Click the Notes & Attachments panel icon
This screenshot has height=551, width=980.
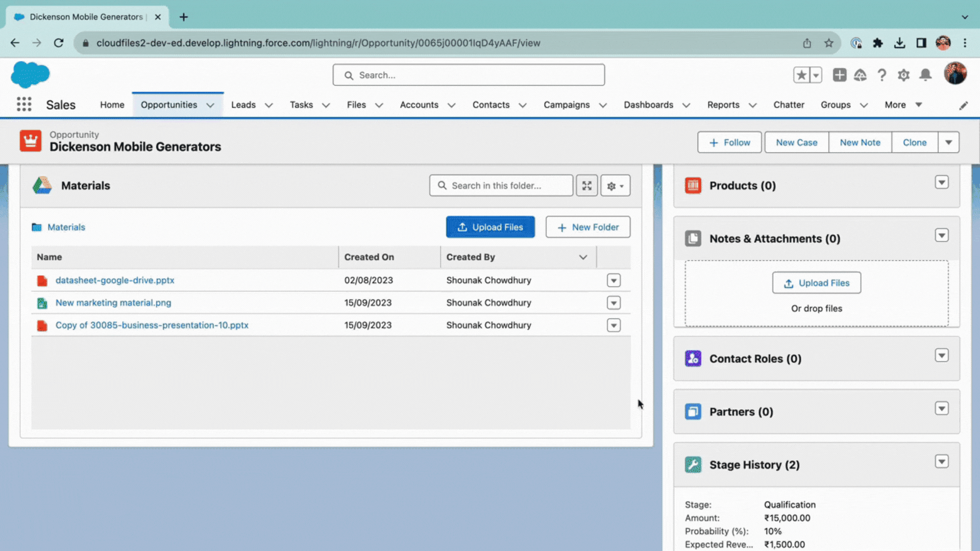tap(694, 239)
